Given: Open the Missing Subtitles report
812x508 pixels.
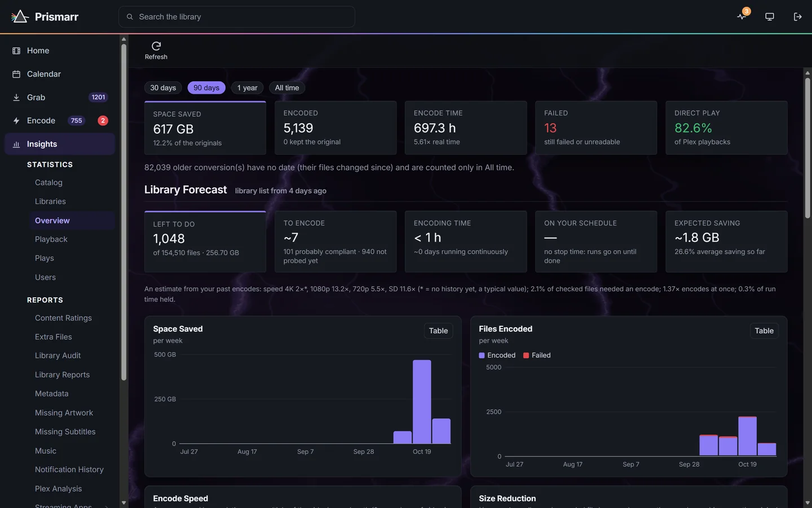Looking at the screenshot, I should (x=65, y=432).
